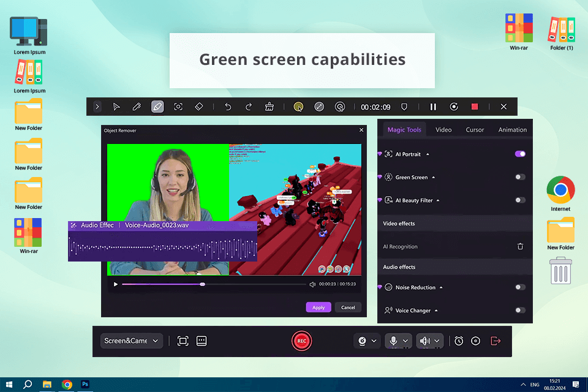Click the recording timer 00:02:09

pyautogui.click(x=375, y=107)
